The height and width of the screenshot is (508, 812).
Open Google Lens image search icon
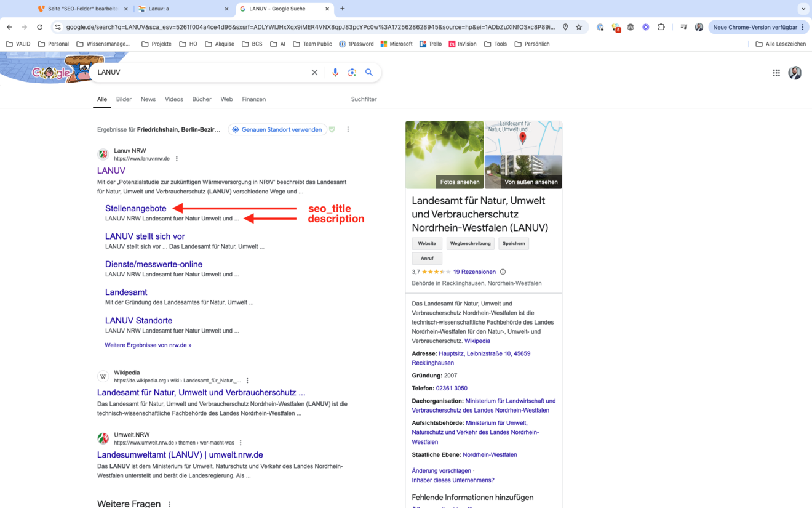[352, 72]
